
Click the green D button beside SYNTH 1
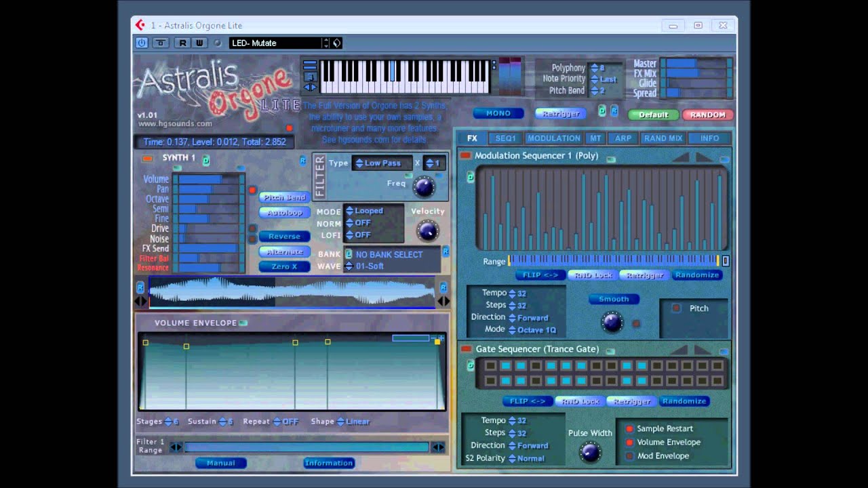[x=205, y=159]
